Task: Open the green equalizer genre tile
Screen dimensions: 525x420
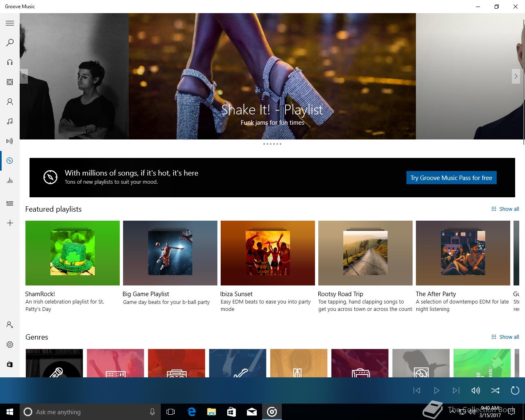Action: tap(482, 363)
